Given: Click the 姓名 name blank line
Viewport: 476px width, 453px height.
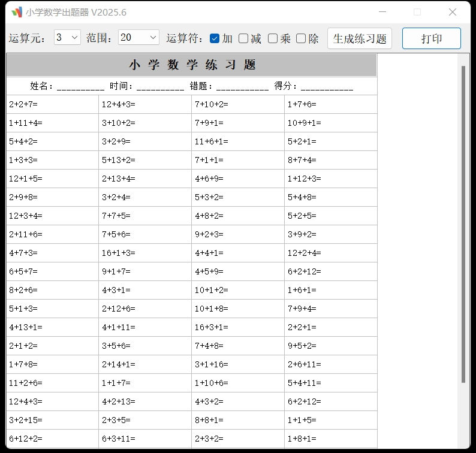Looking at the screenshot, I should (x=80, y=87).
